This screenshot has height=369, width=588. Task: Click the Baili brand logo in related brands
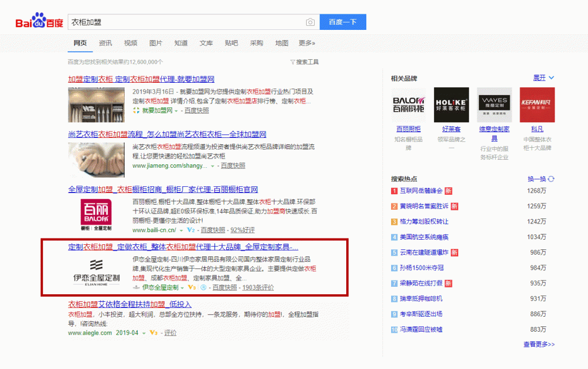point(408,105)
